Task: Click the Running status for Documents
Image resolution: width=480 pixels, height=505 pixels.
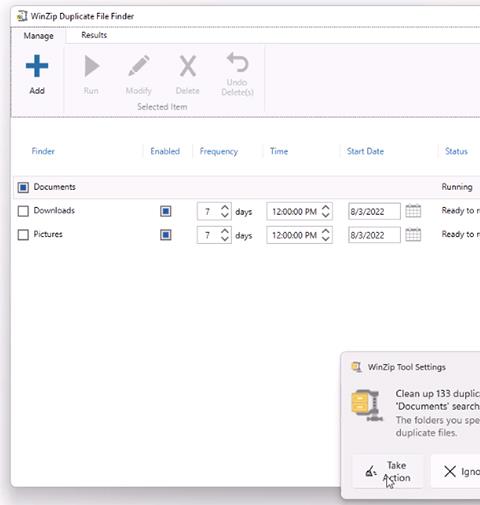Action: point(457,187)
